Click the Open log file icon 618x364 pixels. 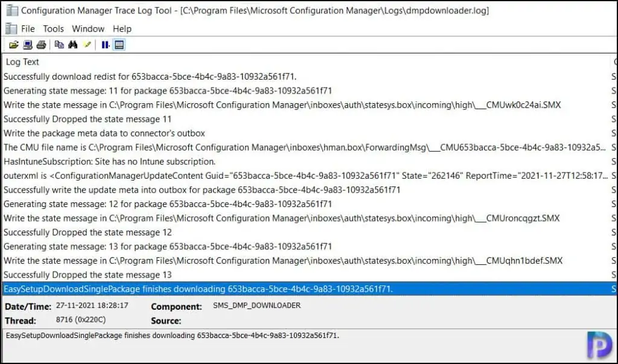[14, 45]
